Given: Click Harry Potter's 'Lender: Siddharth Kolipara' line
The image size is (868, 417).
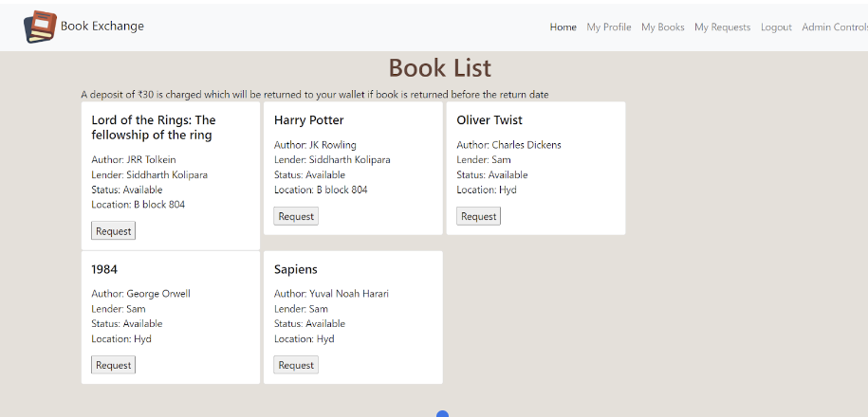Looking at the screenshot, I should point(332,160).
